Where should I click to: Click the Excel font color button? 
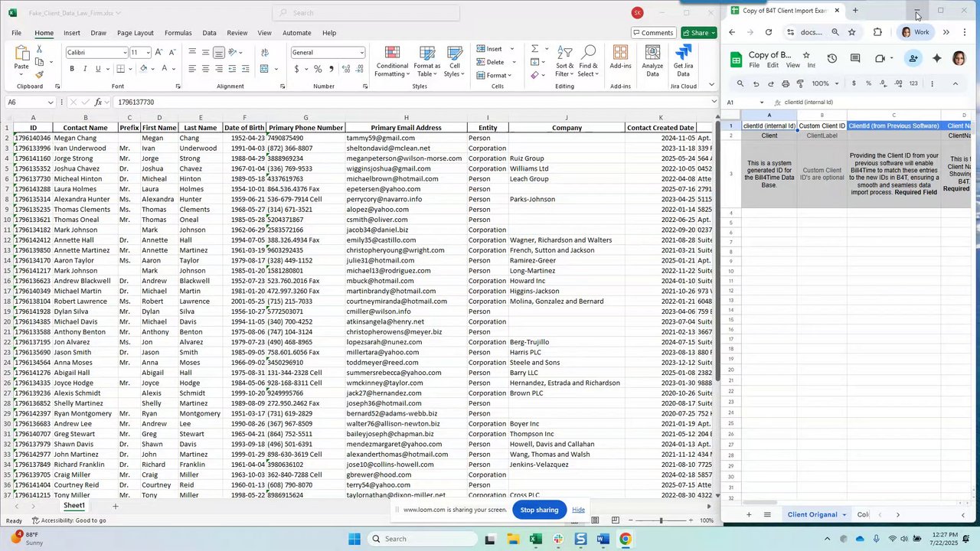(164, 69)
